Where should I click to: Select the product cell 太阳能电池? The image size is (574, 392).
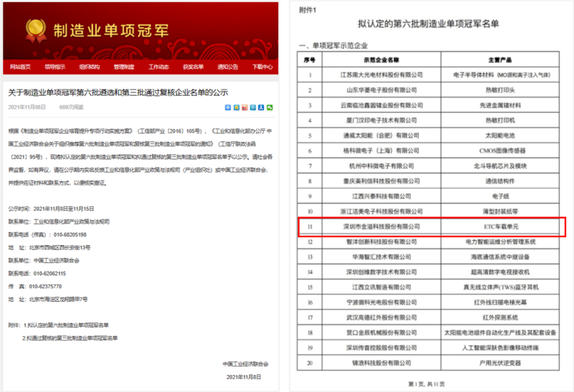tap(500, 135)
